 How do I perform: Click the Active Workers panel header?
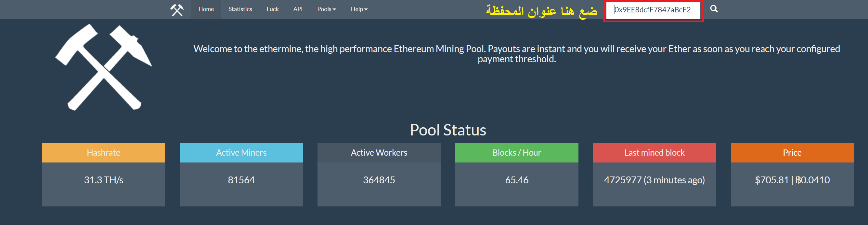click(379, 153)
